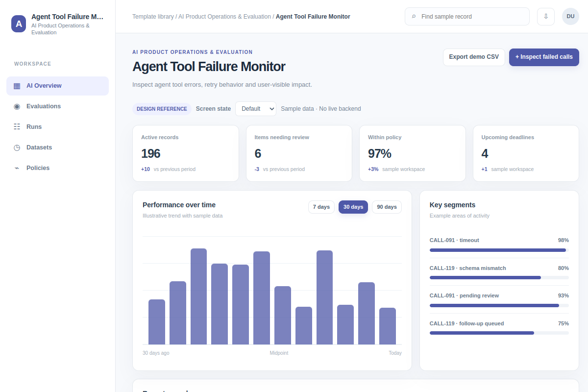Open Template library breadcrumb link
This screenshot has width=588, height=392.
[x=153, y=17]
